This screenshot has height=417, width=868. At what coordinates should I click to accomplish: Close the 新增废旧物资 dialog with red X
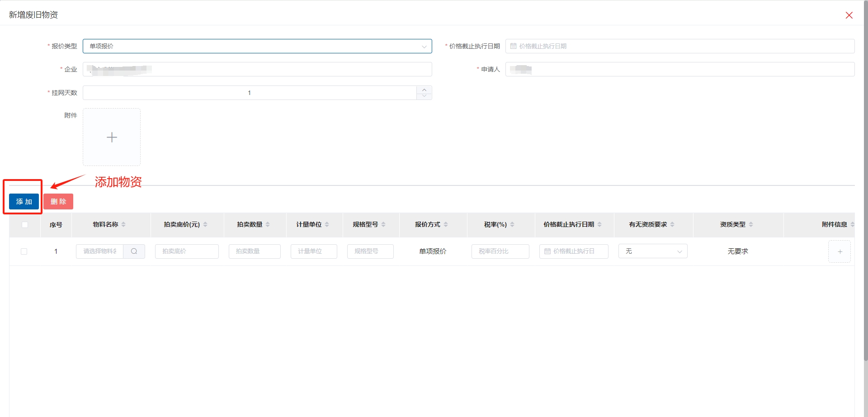click(849, 15)
